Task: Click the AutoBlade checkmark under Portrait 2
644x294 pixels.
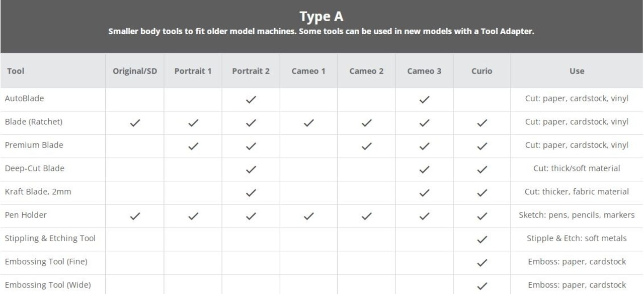Action: click(251, 100)
